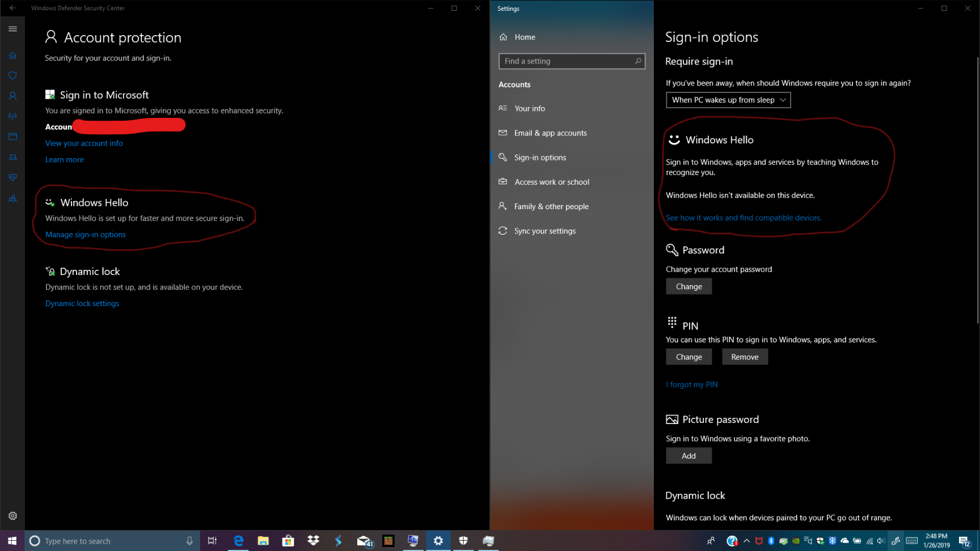Open Minecraft icon on taskbar
The image size is (980, 551).
click(388, 541)
